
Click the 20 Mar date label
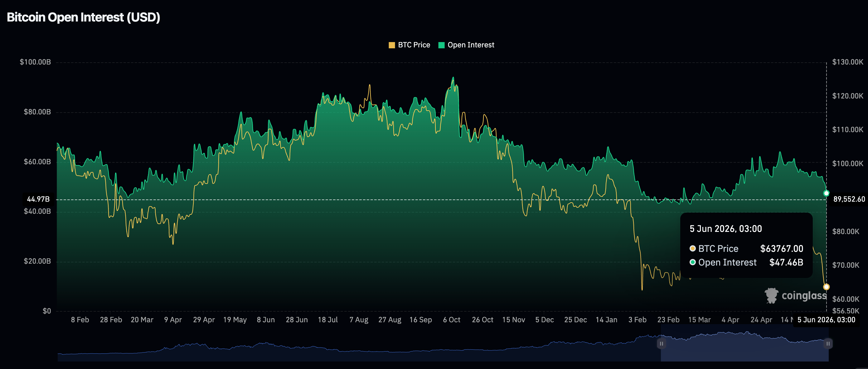tap(142, 320)
